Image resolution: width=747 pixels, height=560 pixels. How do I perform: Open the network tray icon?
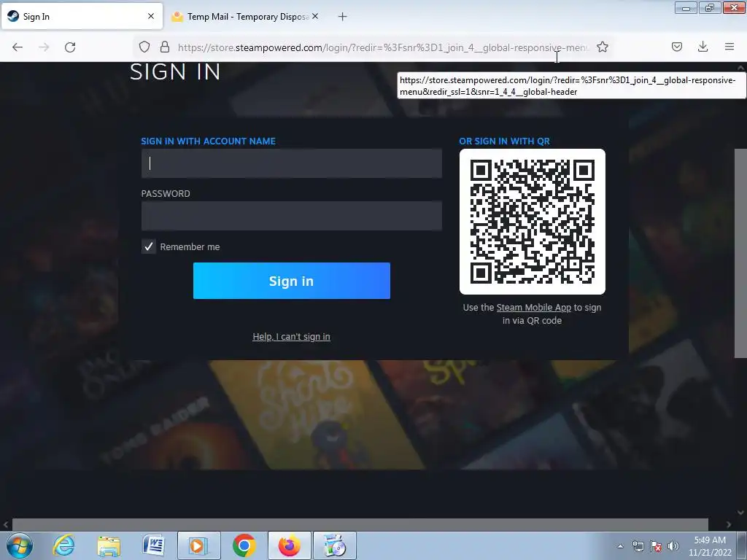[638, 547]
